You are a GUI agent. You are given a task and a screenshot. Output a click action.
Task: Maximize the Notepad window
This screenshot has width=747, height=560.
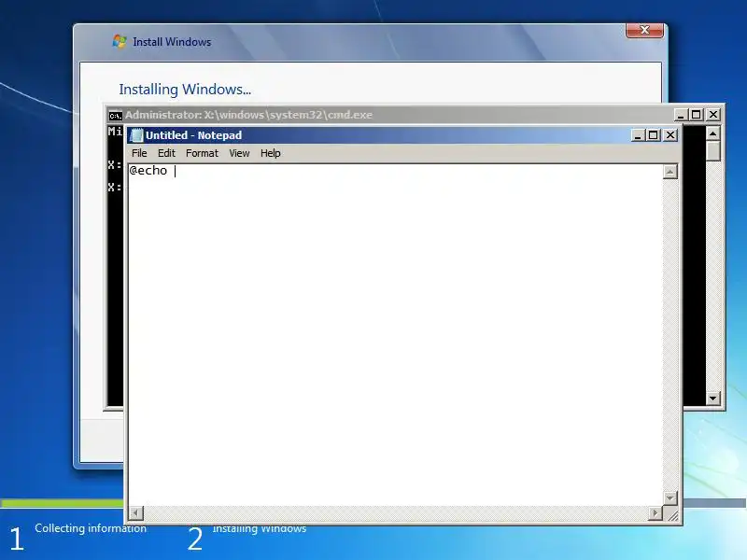653,135
